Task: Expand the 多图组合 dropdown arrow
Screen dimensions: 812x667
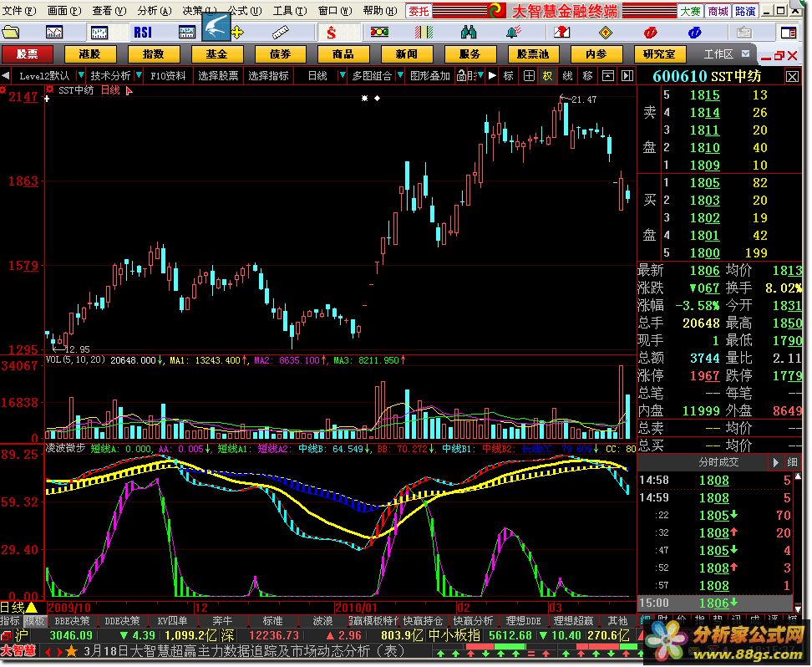Action: [x=400, y=76]
